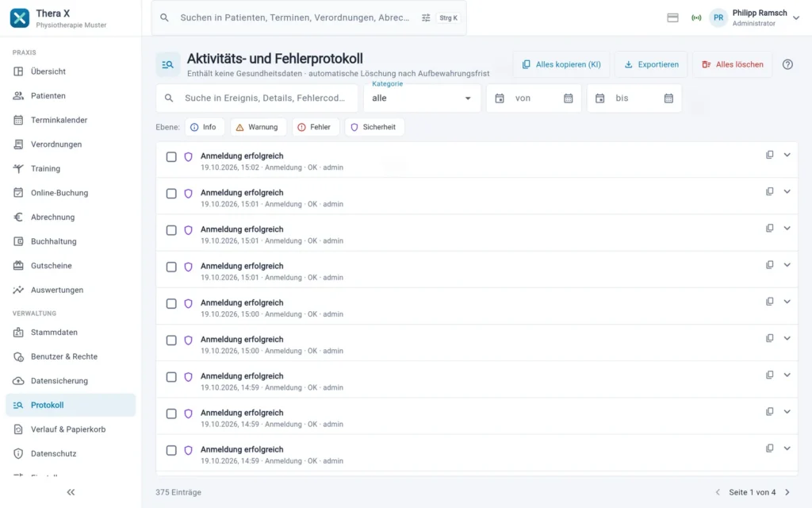This screenshot has height=508, width=812.
Task: Open the Abrechnung section
Action: 71,217
